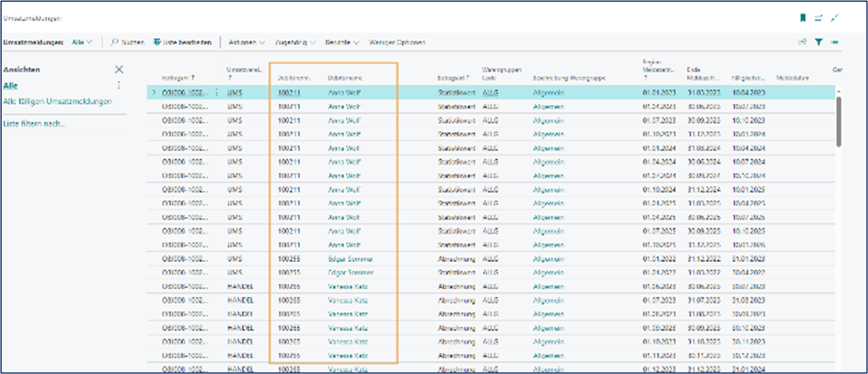Click Liste filtern nach link

coord(35,124)
